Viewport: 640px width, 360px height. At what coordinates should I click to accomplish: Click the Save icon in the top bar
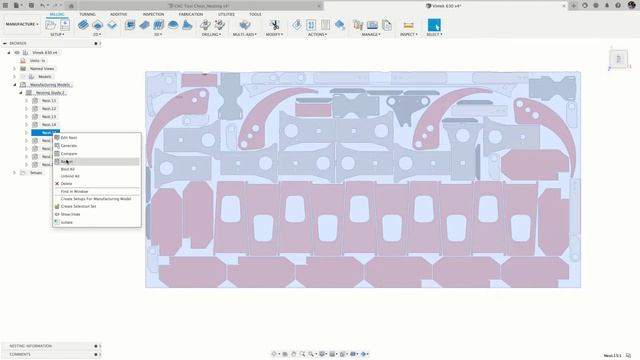coord(31,6)
